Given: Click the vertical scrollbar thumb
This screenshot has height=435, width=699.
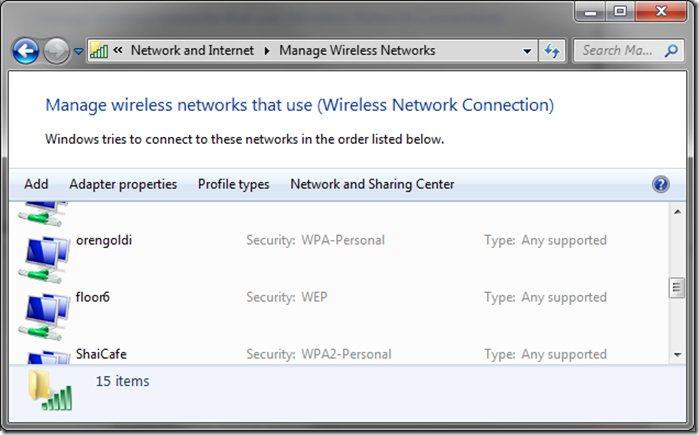Looking at the screenshot, I should 677,287.
